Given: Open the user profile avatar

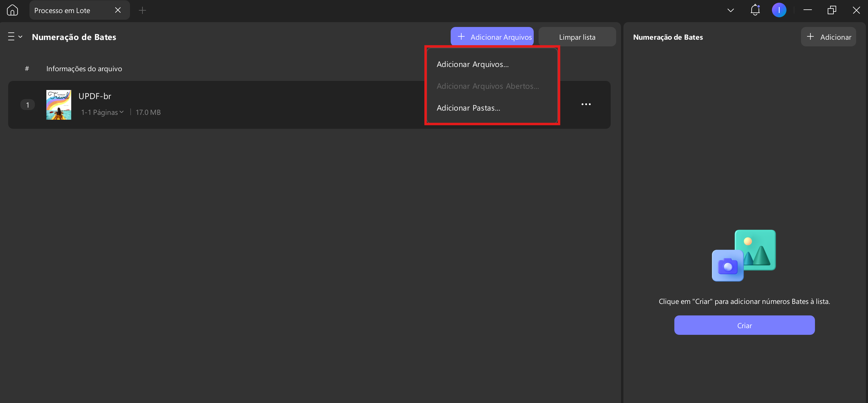Looking at the screenshot, I should [779, 10].
